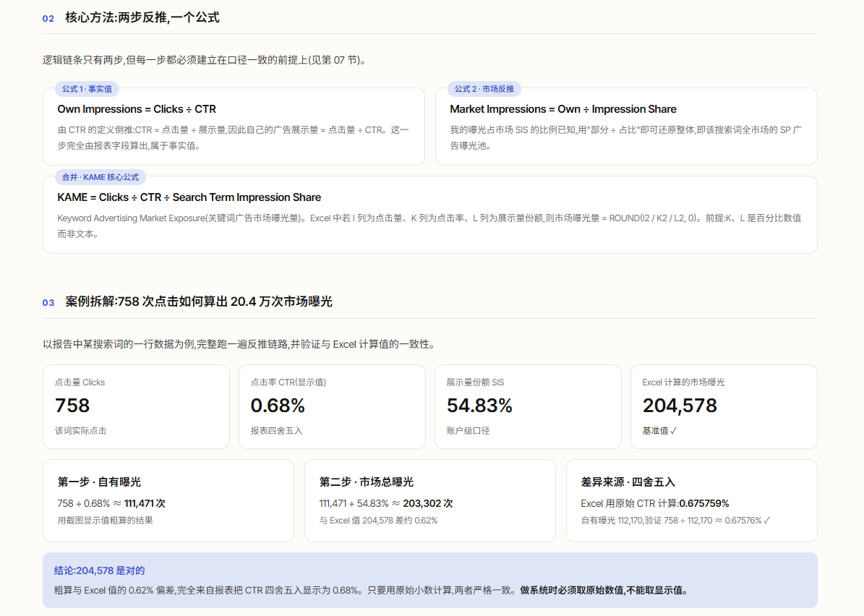
Task: Click the 02 section number
Action: (48, 19)
